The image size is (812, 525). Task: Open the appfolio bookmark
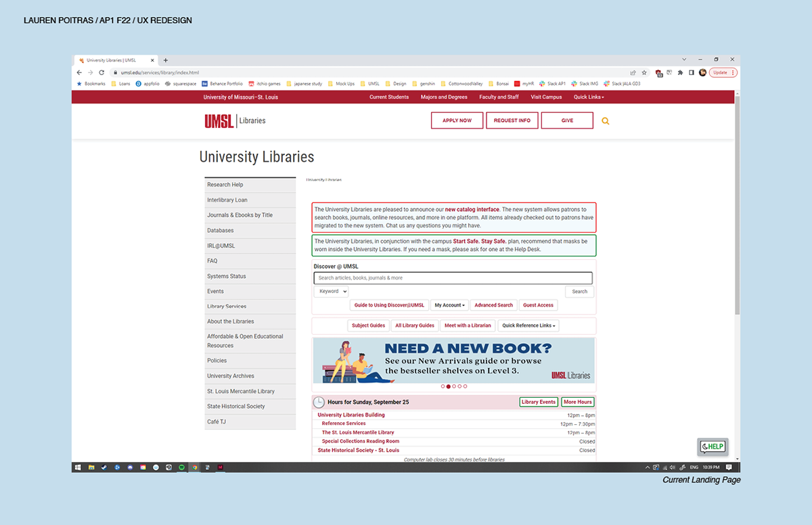click(x=148, y=84)
